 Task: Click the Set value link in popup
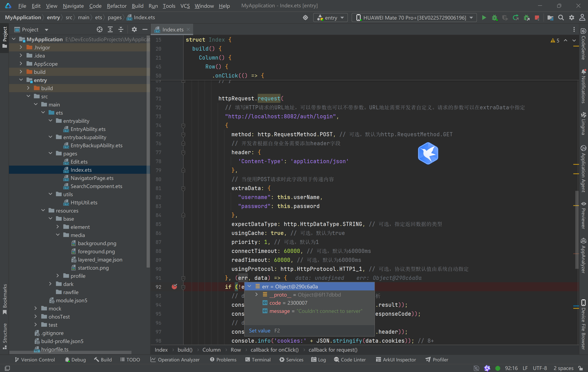tap(259, 331)
